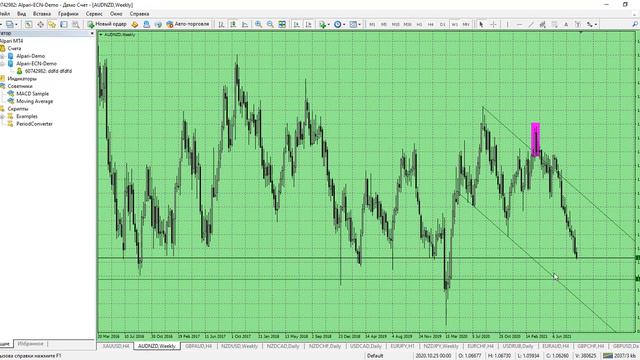This screenshot has width=640, height=360.
Task: Open the chart AUDNZD,Weekly title dropdown triangle
Action: pyautogui.click(x=101, y=35)
